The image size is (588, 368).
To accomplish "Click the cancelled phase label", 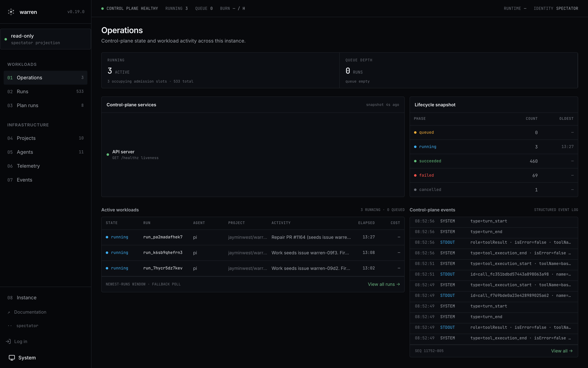I will pos(430,190).
